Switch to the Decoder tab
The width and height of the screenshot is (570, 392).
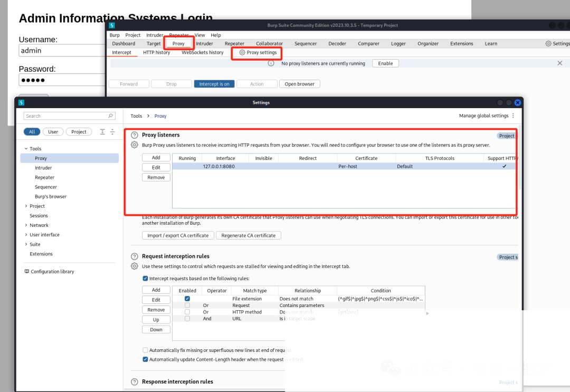pos(337,44)
